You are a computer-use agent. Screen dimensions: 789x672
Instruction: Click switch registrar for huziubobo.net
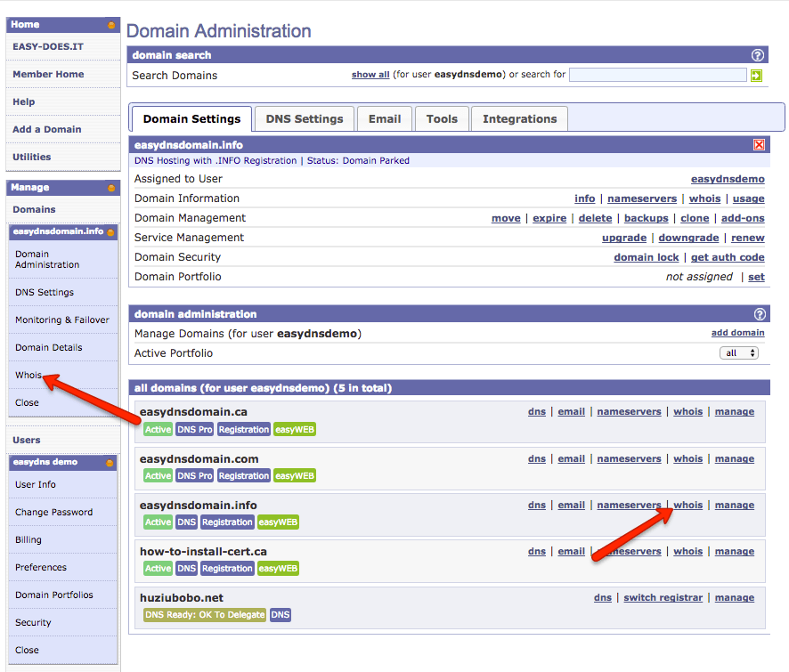click(663, 597)
